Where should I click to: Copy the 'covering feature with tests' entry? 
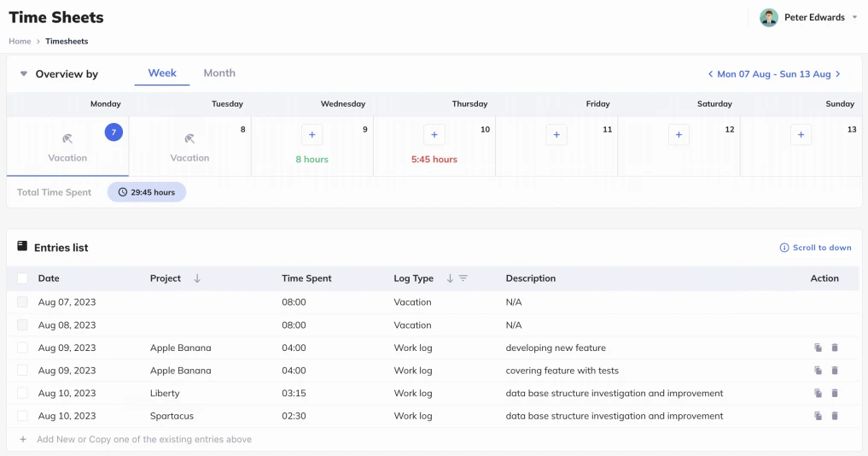818,371
